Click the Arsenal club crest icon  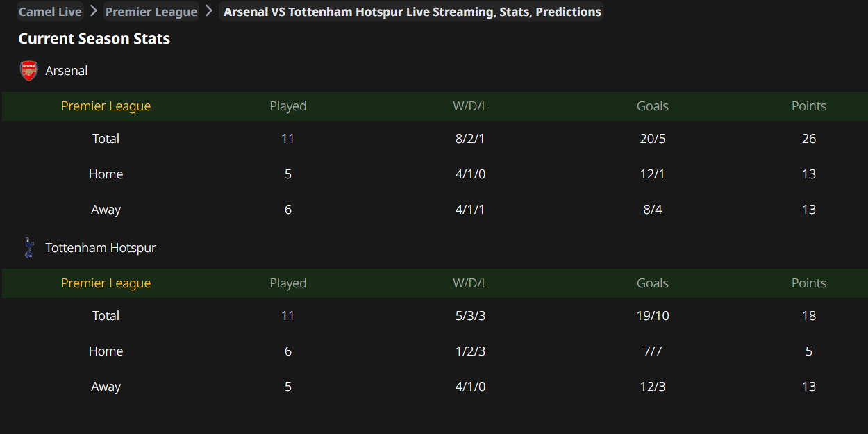click(28, 71)
